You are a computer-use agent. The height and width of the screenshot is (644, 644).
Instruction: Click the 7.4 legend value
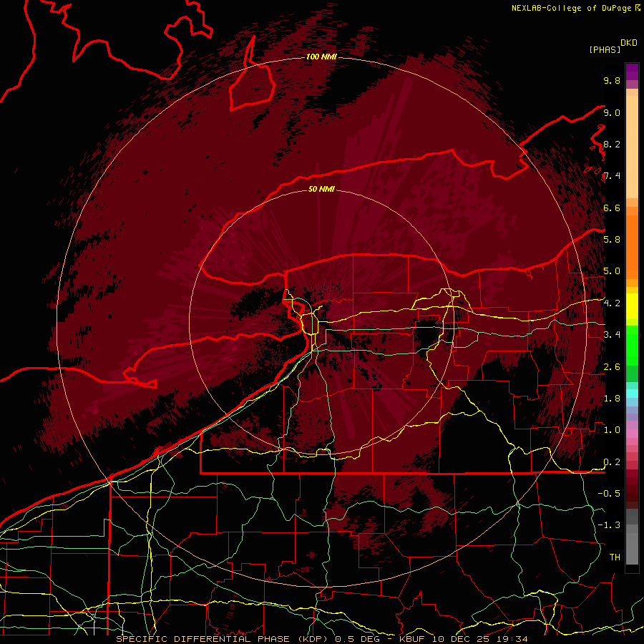tap(612, 176)
